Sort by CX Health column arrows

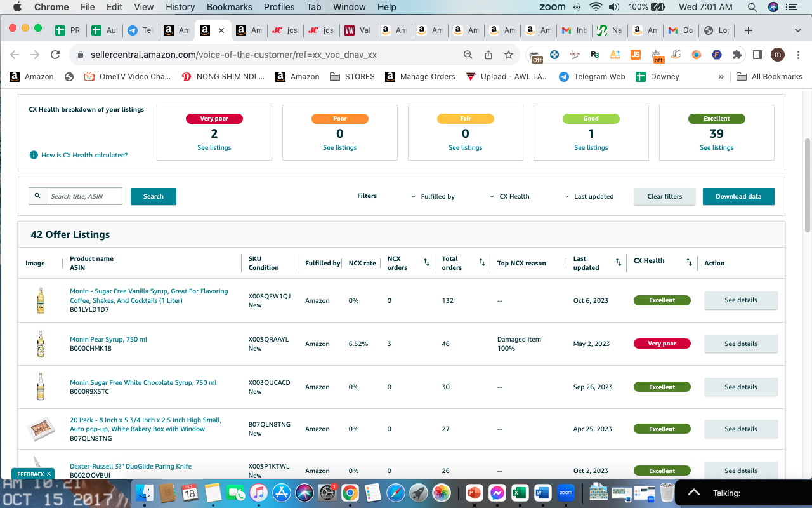[x=689, y=262]
